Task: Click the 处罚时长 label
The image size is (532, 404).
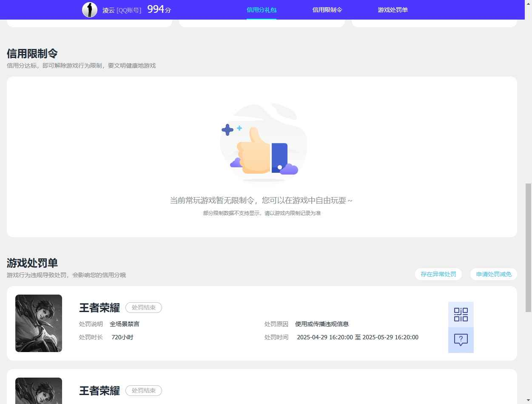Action: tap(91, 337)
